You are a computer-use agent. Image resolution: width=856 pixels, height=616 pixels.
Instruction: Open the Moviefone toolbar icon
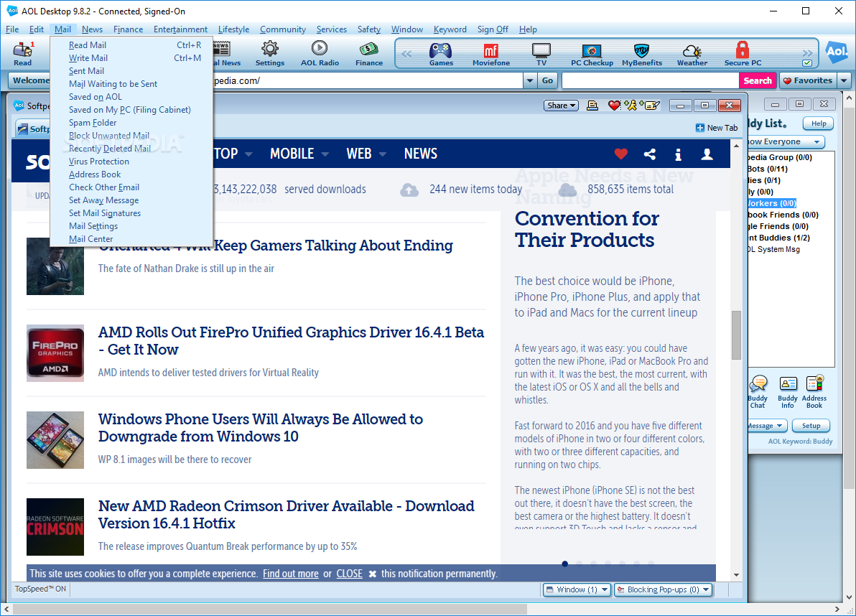491,54
